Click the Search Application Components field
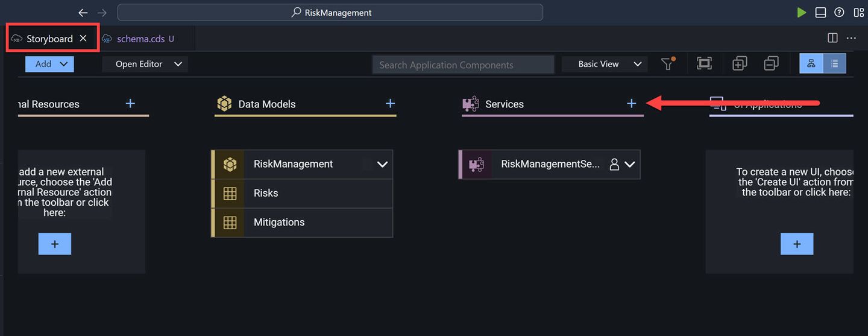This screenshot has width=868, height=336. (x=463, y=65)
